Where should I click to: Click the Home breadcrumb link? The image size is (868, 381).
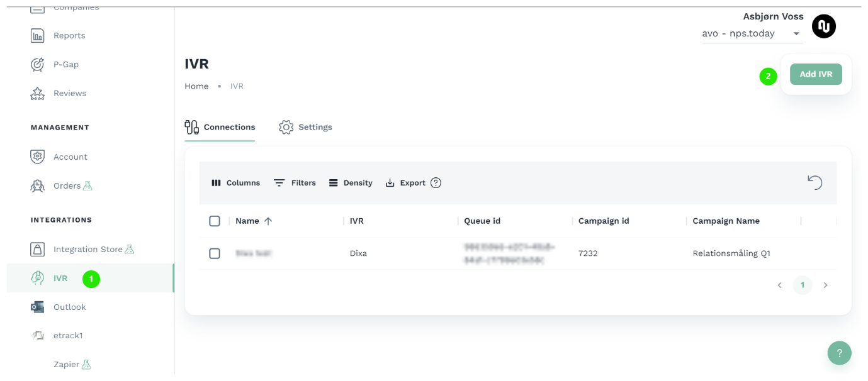tap(196, 86)
